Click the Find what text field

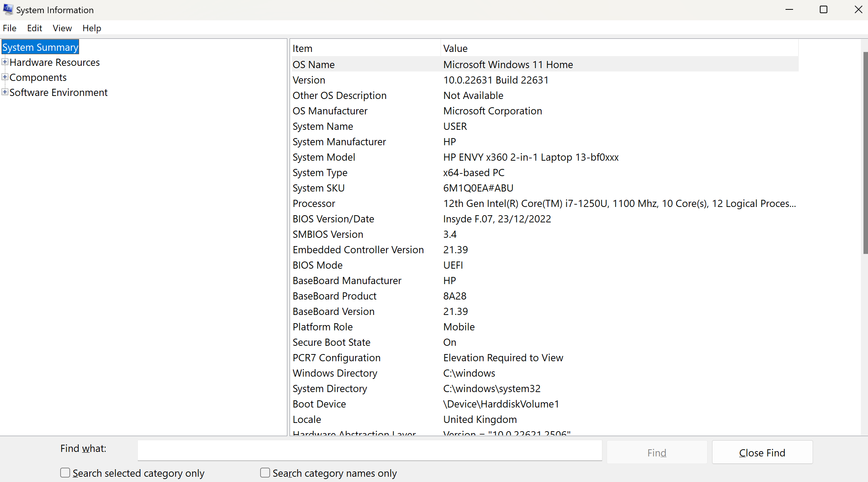click(369, 450)
